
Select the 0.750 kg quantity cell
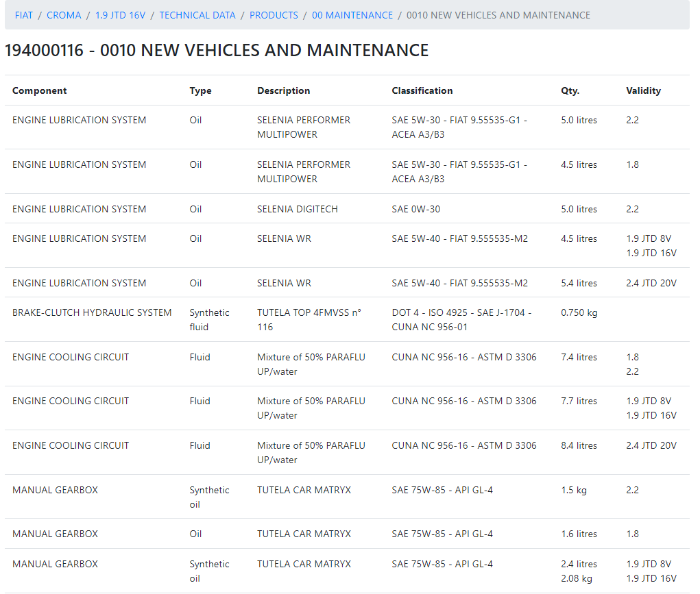pos(579,312)
